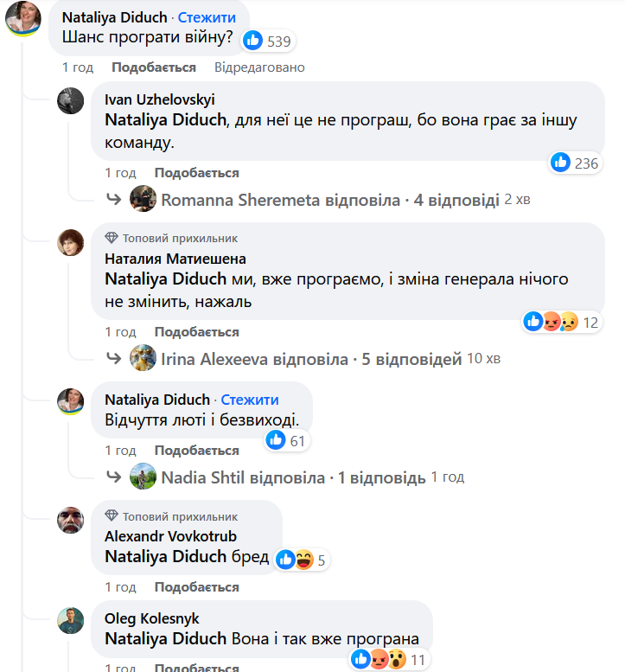Follow Nataliya Diduch via top Стежити link
625x672 pixels.
click(207, 17)
